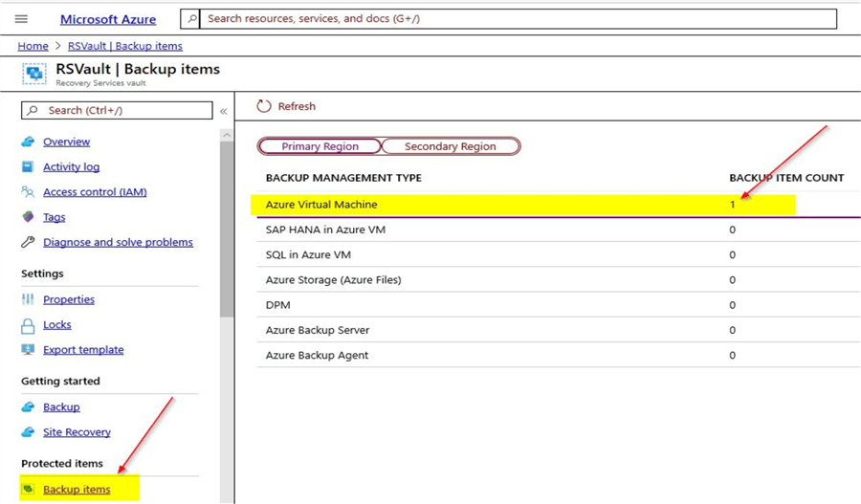Open Site Recovery in sidebar

coord(77,432)
